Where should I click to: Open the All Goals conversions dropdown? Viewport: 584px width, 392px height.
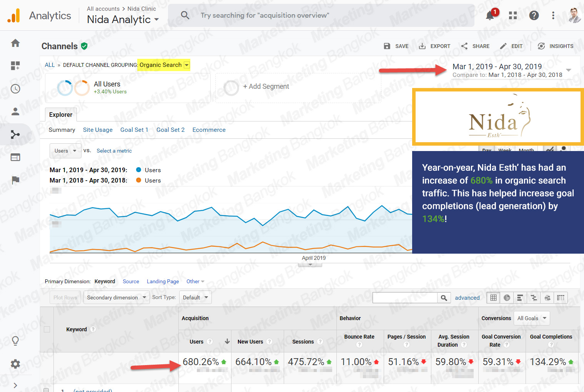(532, 318)
